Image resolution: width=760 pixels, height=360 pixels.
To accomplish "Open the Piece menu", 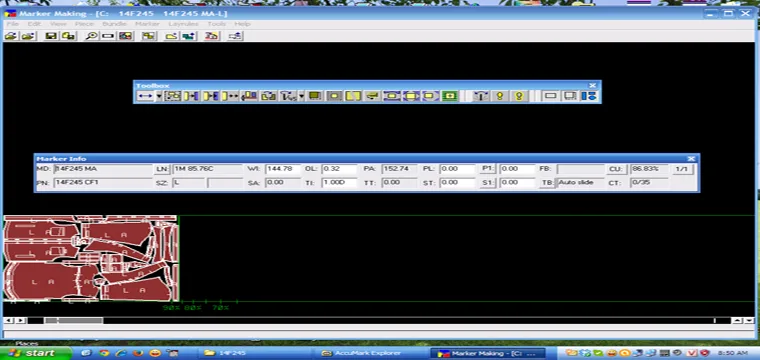I will pos(84,24).
